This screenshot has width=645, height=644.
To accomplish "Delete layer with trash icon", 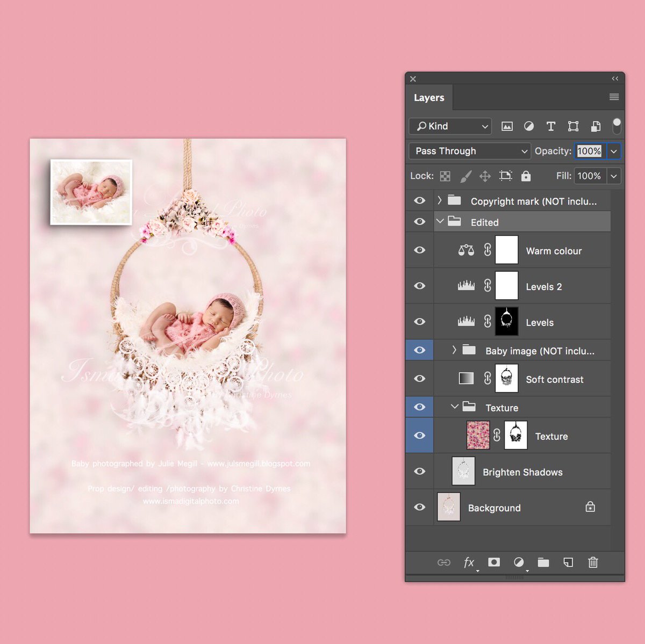I will point(593,562).
